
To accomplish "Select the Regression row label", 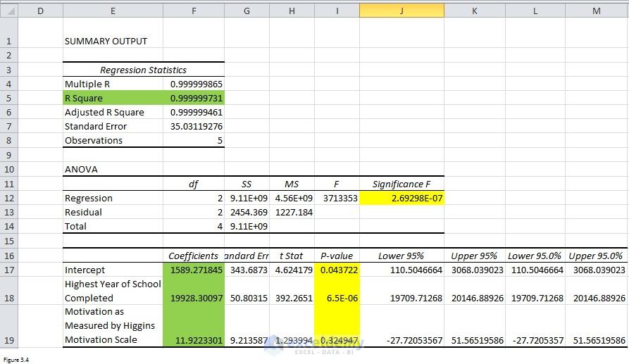I will pyautogui.click(x=113, y=198).
